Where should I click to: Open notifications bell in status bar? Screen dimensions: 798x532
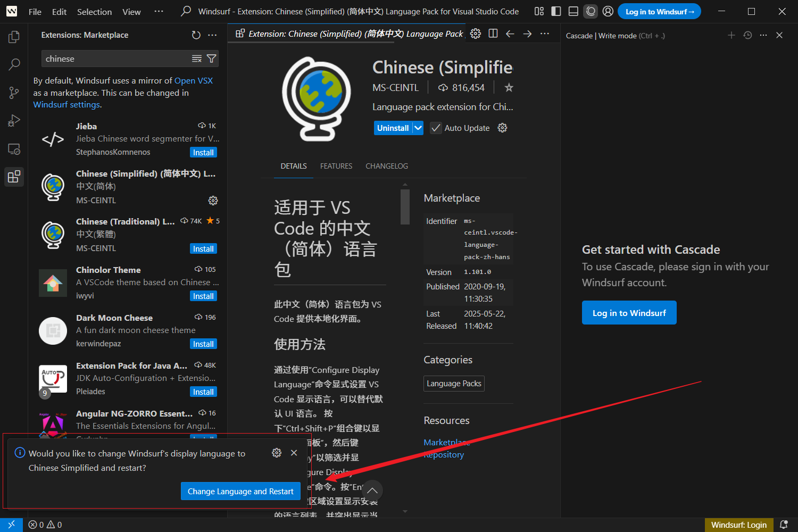784,525
